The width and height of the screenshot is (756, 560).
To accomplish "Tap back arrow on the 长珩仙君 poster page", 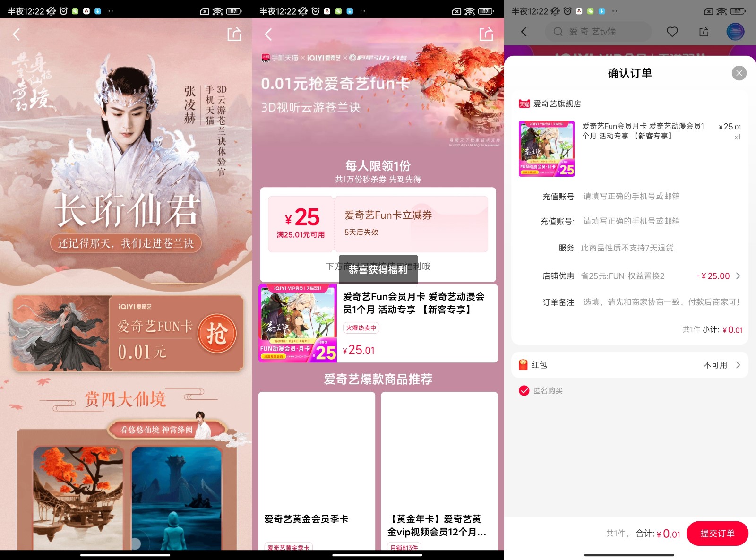I will click(x=17, y=34).
